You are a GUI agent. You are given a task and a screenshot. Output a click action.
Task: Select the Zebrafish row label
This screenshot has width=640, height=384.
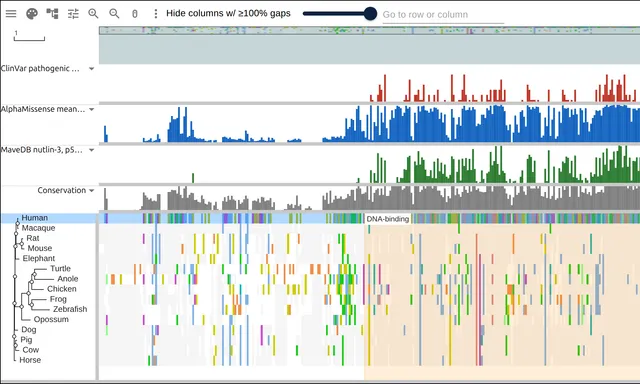point(70,309)
